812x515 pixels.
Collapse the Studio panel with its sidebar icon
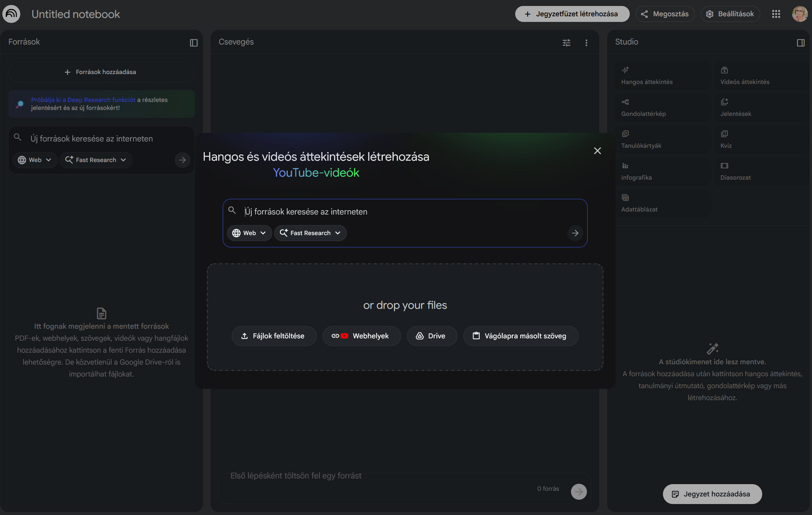(800, 43)
